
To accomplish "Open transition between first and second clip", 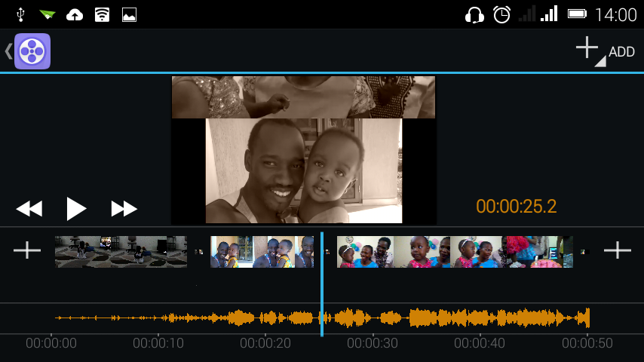I will 199,252.
